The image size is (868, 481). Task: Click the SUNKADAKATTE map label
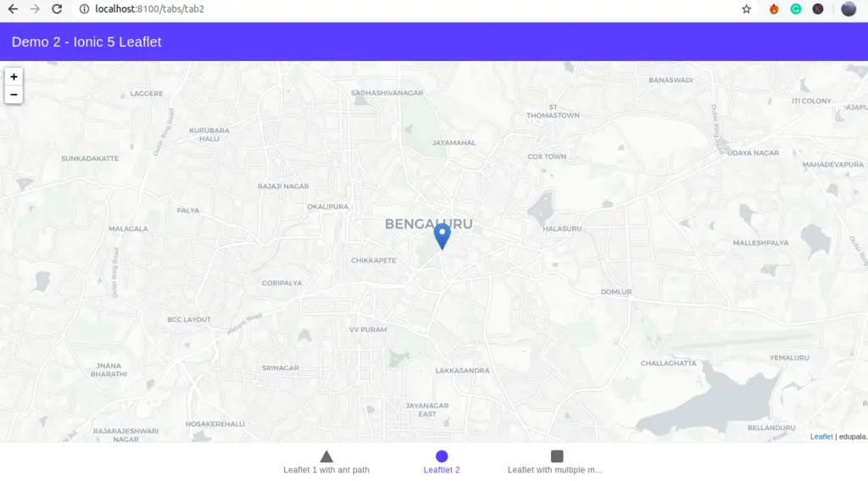[x=90, y=158]
